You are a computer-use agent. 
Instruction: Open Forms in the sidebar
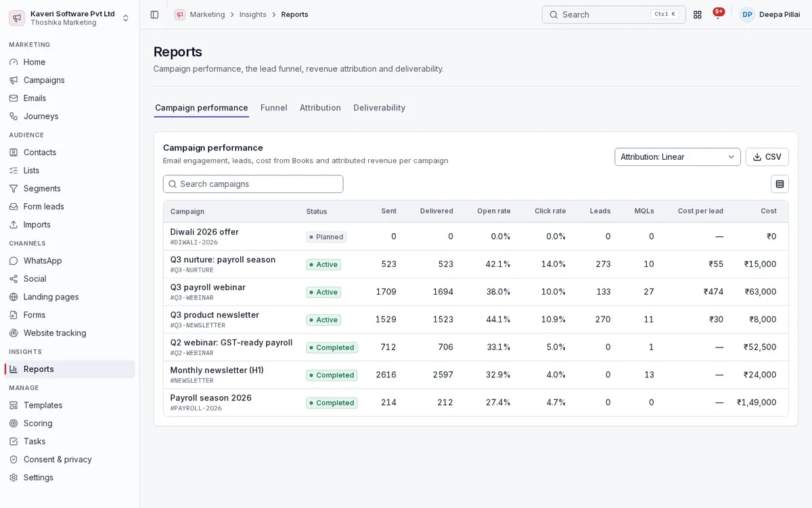pyautogui.click(x=70, y=315)
